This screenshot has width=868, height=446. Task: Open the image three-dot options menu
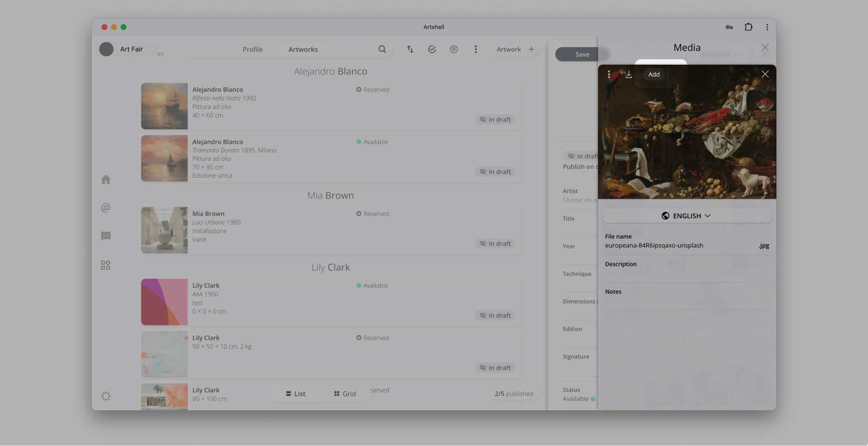(609, 75)
